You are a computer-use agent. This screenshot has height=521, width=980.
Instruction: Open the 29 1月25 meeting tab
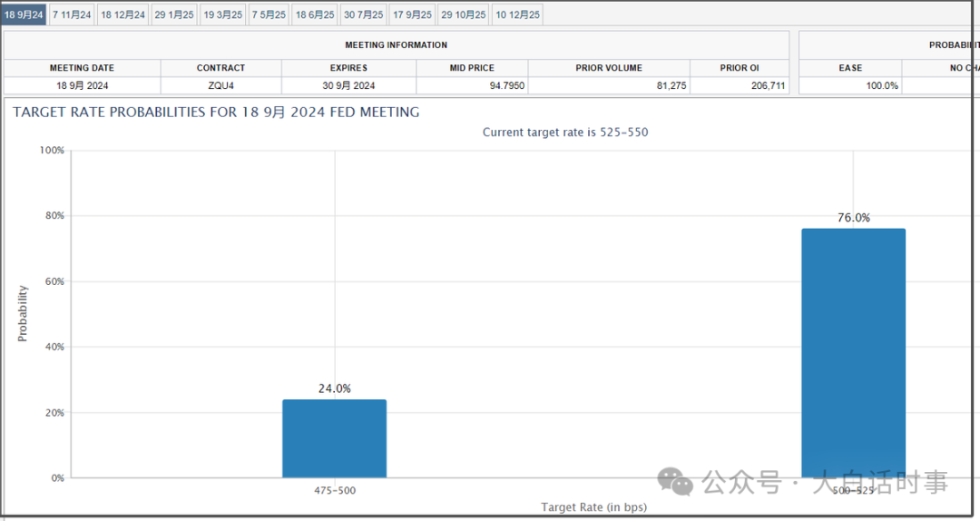click(x=174, y=15)
